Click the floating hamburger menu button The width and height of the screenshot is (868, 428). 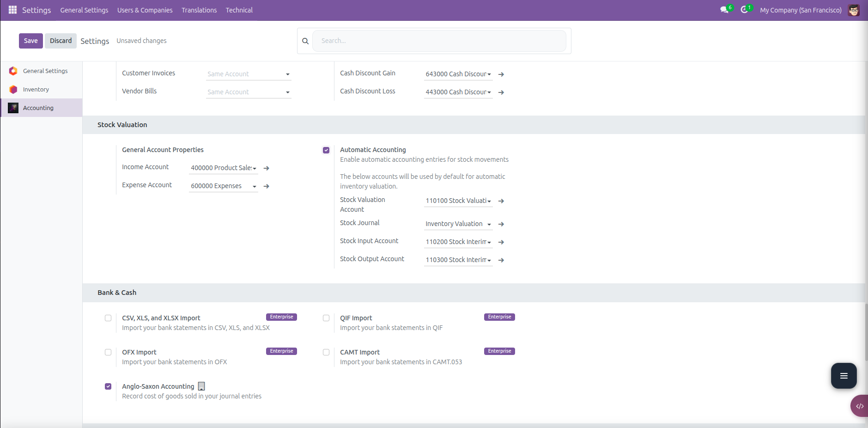click(x=844, y=376)
